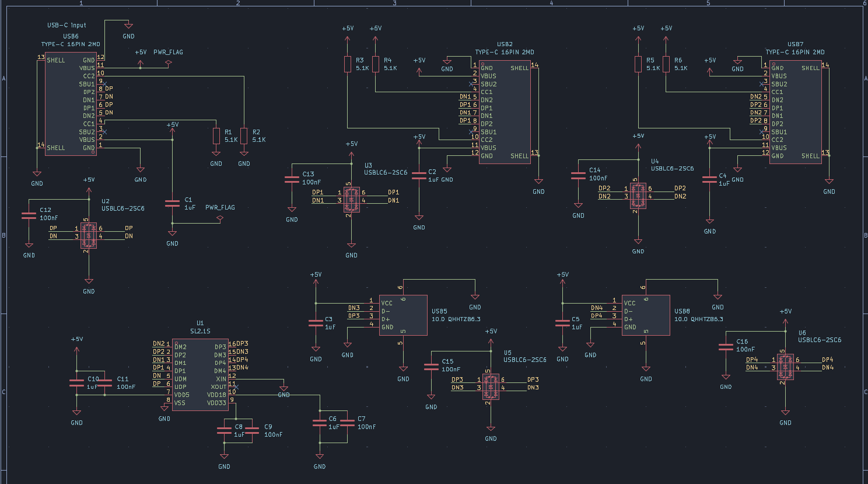This screenshot has width=868, height=484.
Task: Select capacitor C2 symbol
Action: (419, 176)
